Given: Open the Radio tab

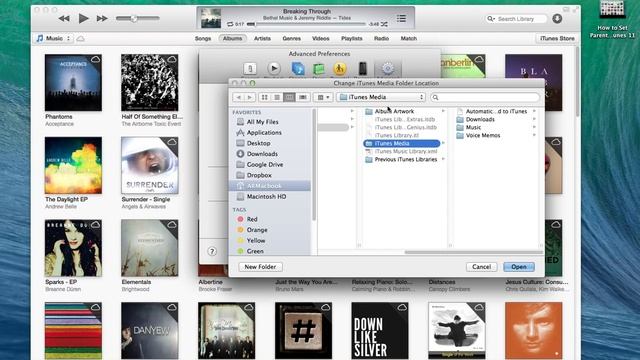Looking at the screenshot, I should pyautogui.click(x=381, y=38).
